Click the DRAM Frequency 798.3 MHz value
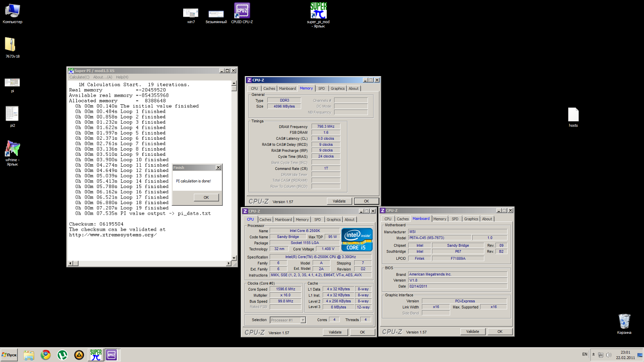 click(326, 126)
